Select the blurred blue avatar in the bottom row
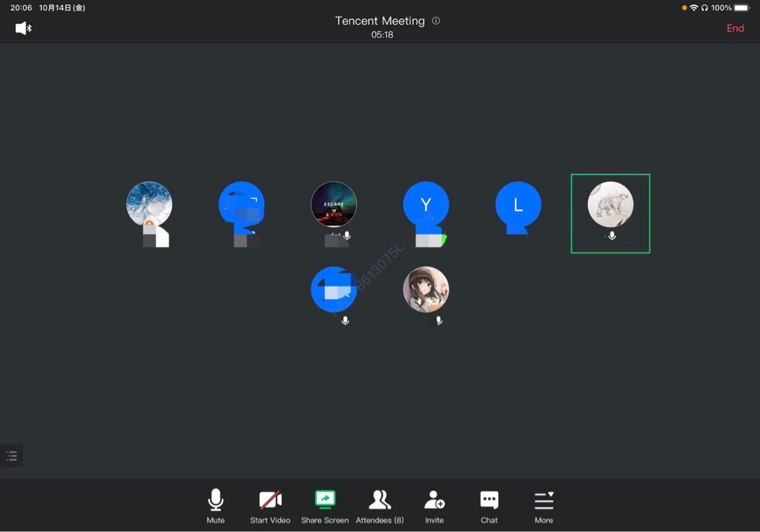 tap(334, 289)
